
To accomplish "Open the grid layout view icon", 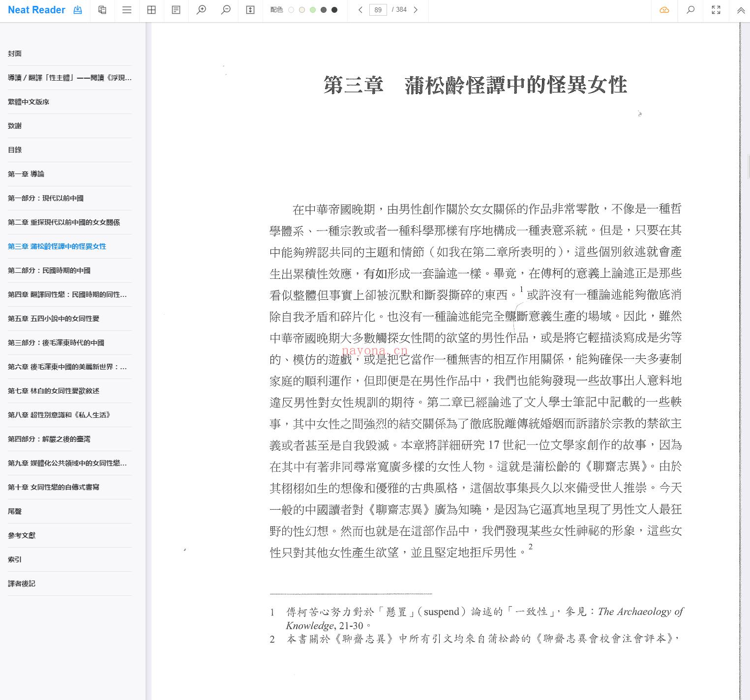I will click(x=151, y=10).
